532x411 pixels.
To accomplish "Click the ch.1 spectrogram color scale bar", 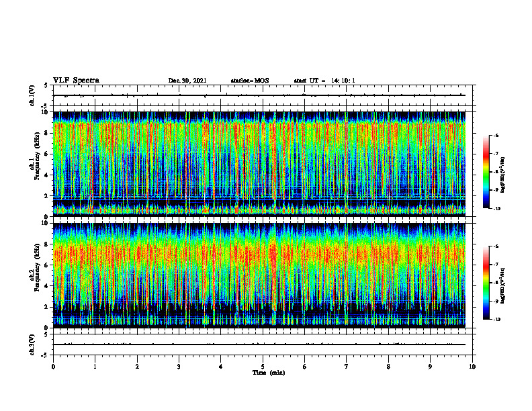I will point(486,172).
